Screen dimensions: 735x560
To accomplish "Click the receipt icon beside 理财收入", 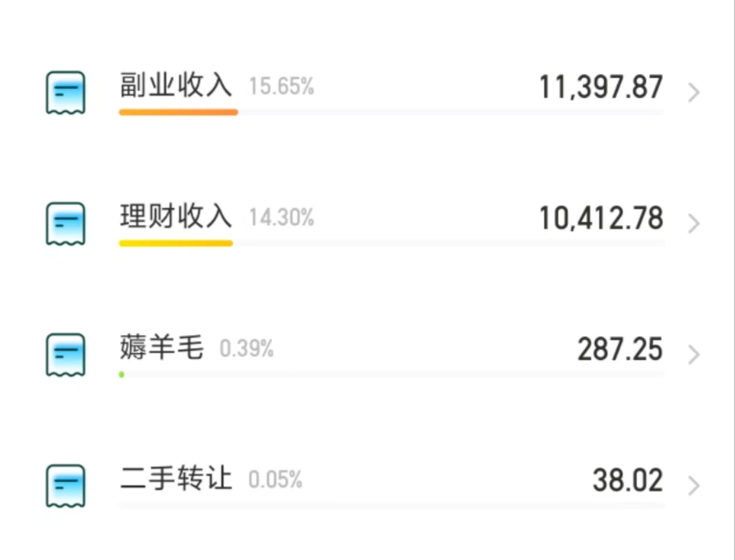I will click(66, 224).
